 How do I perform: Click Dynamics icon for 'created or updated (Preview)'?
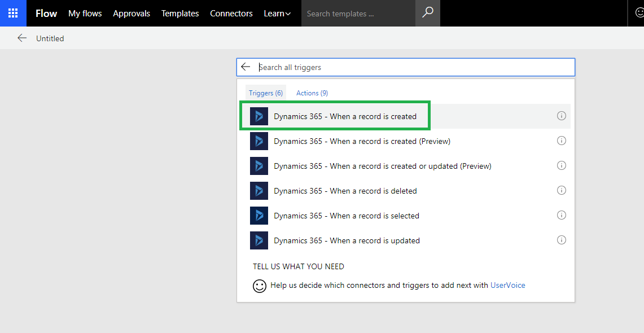click(x=259, y=166)
